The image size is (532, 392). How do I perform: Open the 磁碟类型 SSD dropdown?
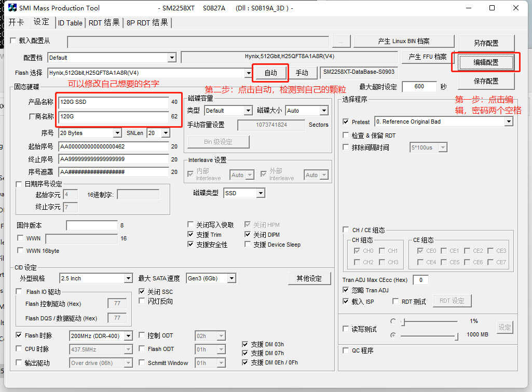260,193
